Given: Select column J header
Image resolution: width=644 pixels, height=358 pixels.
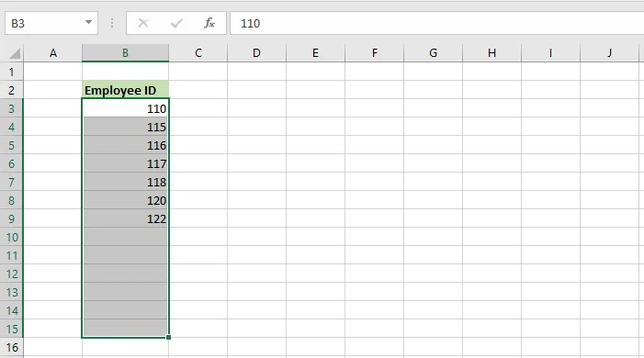Looking at the screenshot, I should click(609, 53).
